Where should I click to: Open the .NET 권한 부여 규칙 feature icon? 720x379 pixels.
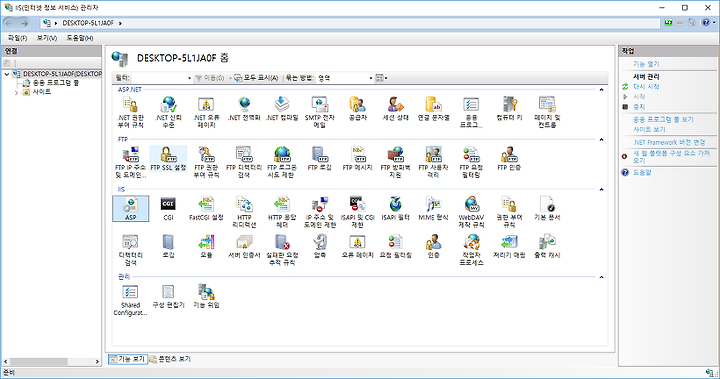coord(130,112)
